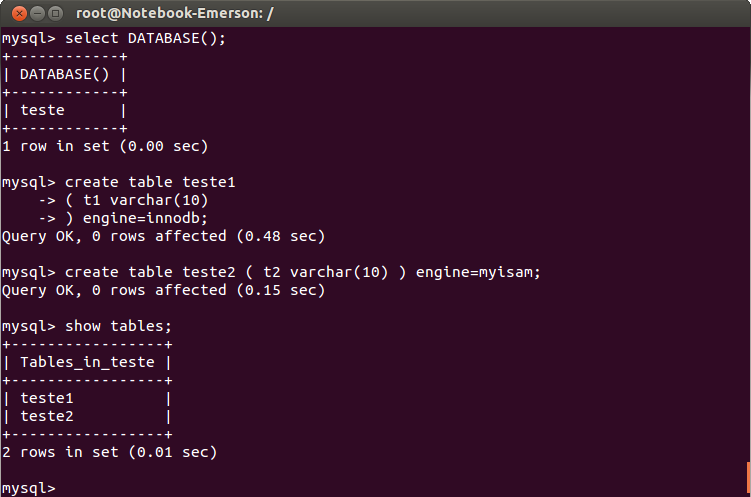Close the terminal window
751x497 pixels.
click(19, 13)
